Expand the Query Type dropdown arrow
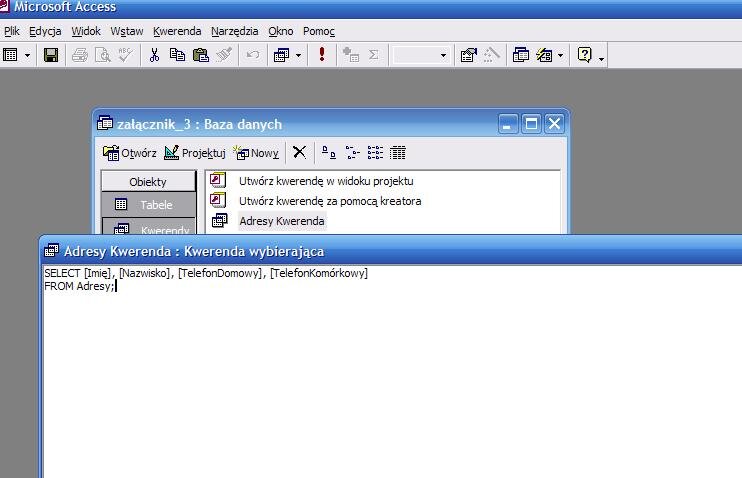742x478 pixels. coord(298,55)
